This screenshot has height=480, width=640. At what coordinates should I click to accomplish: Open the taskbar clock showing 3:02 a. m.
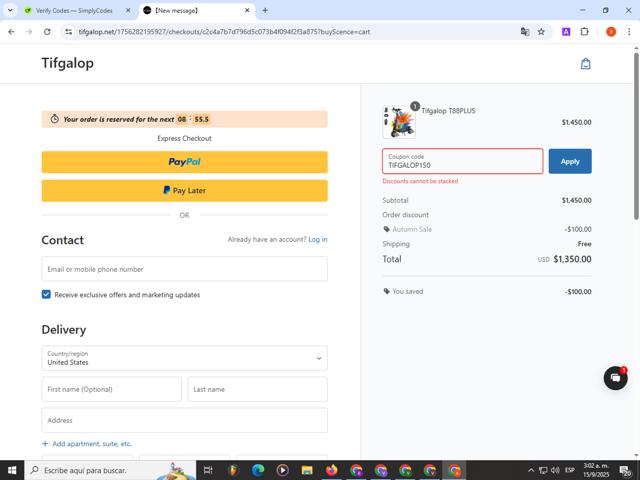[x=596, y=470]
